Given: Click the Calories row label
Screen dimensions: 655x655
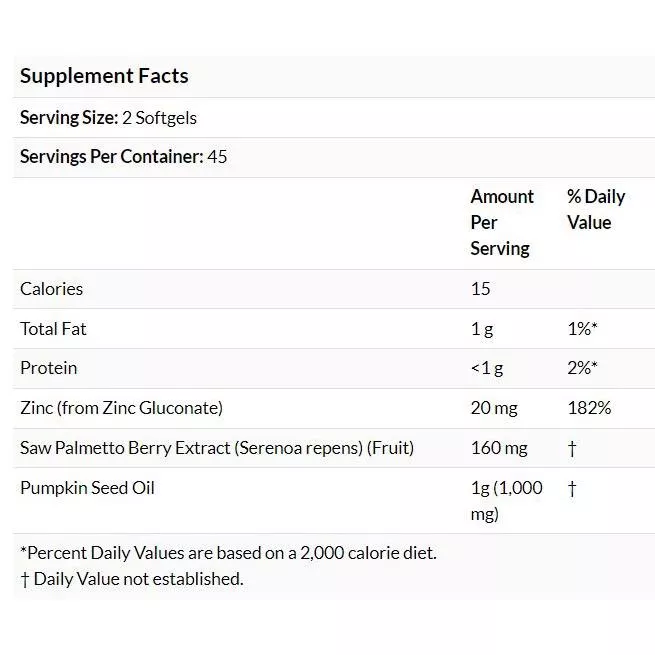Looking at the screenshot, I should point(52,289).
